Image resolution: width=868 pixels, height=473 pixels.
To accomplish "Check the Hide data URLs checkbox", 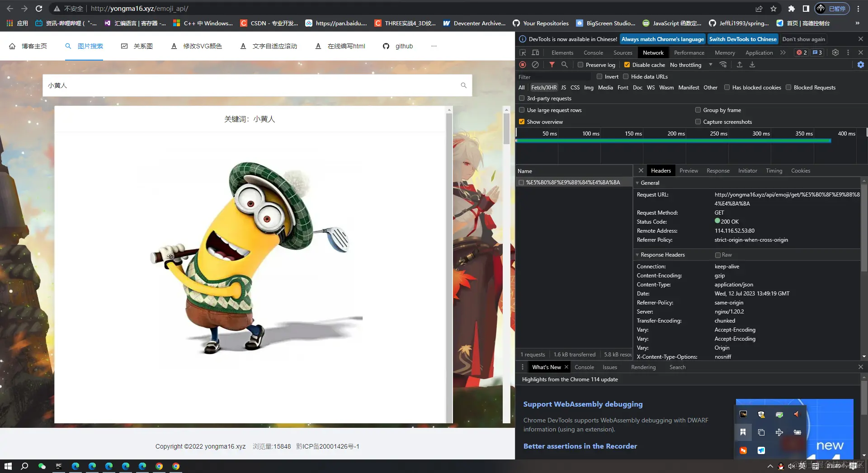I will point(626,77).
